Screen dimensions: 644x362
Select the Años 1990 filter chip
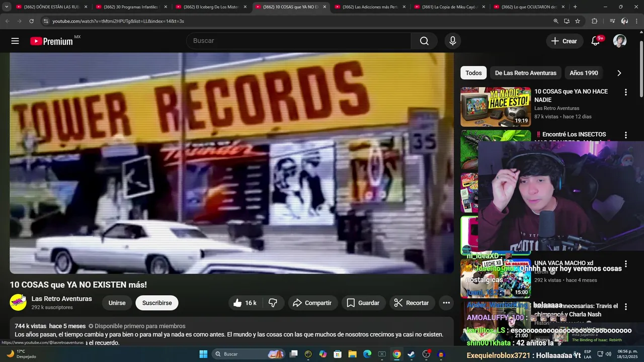[584, 73]
